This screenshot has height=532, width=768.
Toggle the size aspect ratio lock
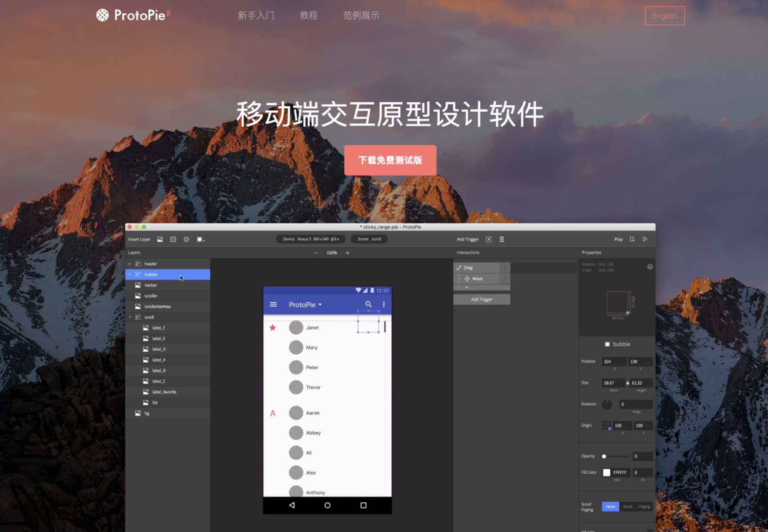pos(628,383)
